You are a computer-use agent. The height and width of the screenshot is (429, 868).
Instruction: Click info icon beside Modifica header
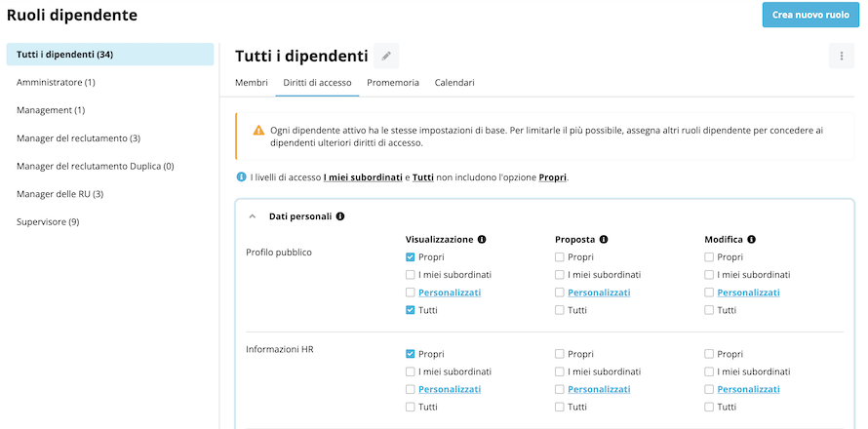751,240
